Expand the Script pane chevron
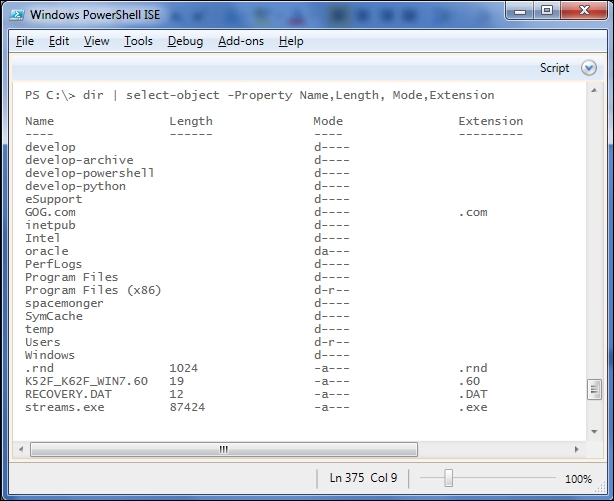This screenshot has width=614, height=501. click(x=589, y=68)
